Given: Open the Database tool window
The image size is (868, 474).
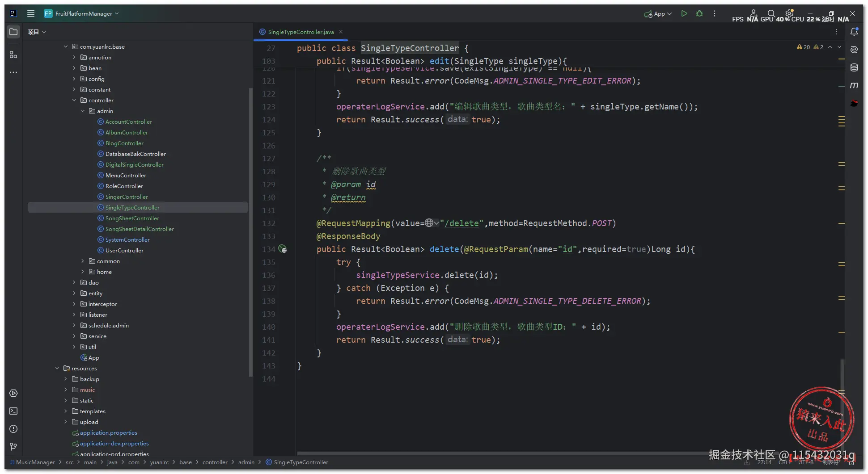Looking at the screenshot, I should tap(854, 67).
